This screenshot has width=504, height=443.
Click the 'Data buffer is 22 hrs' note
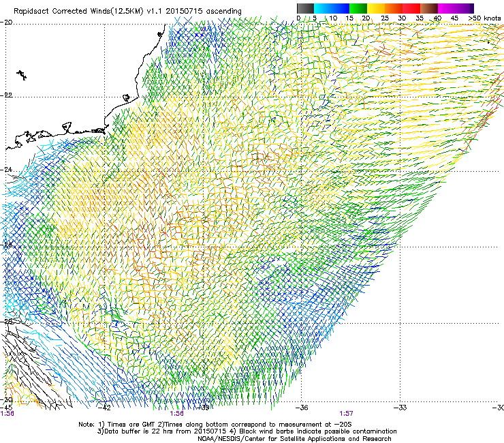pyautogui.click(x=247, y=431)
